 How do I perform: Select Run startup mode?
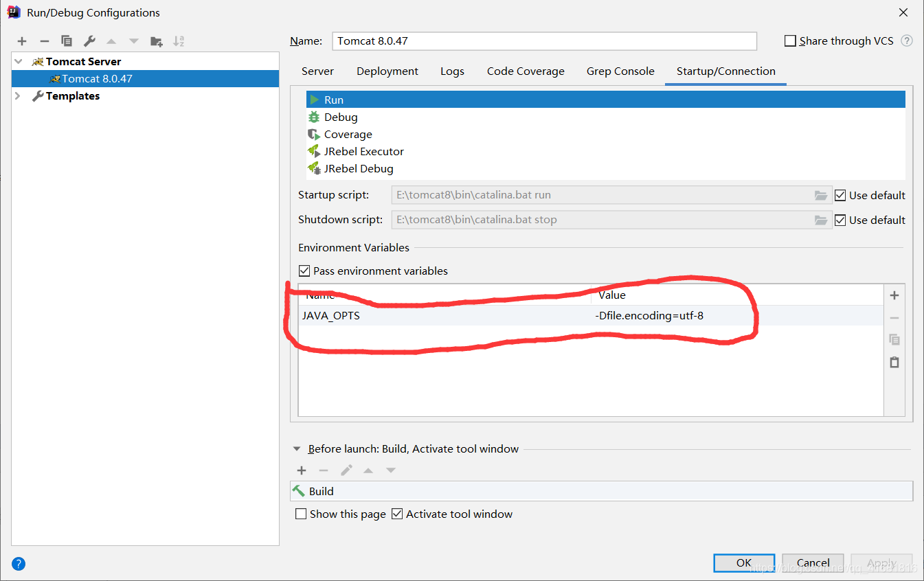tap(606, 100)
